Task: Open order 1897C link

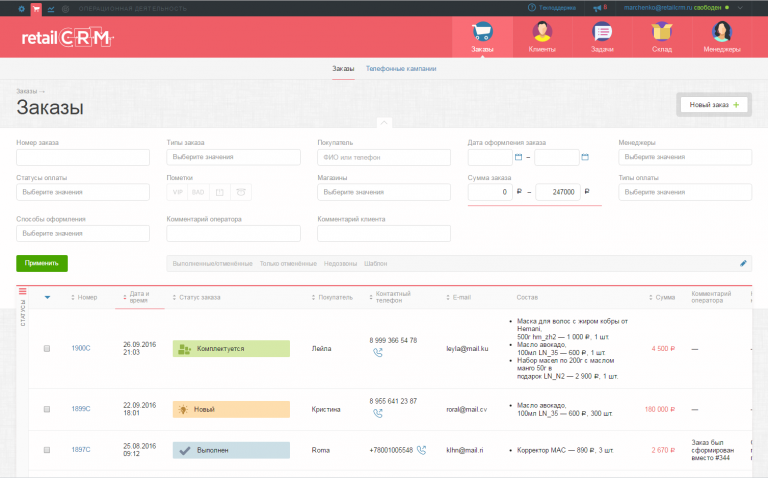Action: [x=81, y=450]
